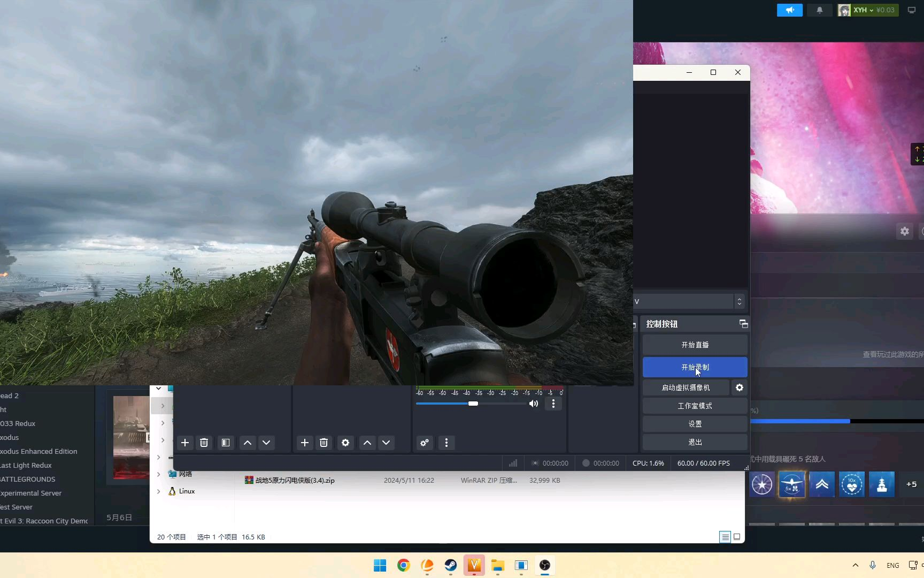
Task: Move scene up in OBS scenes panel
Action: 247,443
